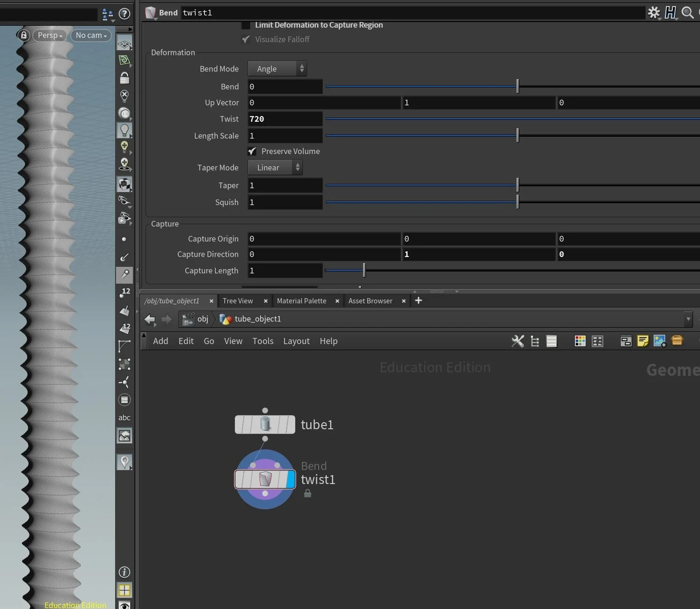Image resolution: width=700 pixels, height=609 pixels.
Task: Click the H help icon in parameters
Action: pyautogui.click(x=671, y=13)
